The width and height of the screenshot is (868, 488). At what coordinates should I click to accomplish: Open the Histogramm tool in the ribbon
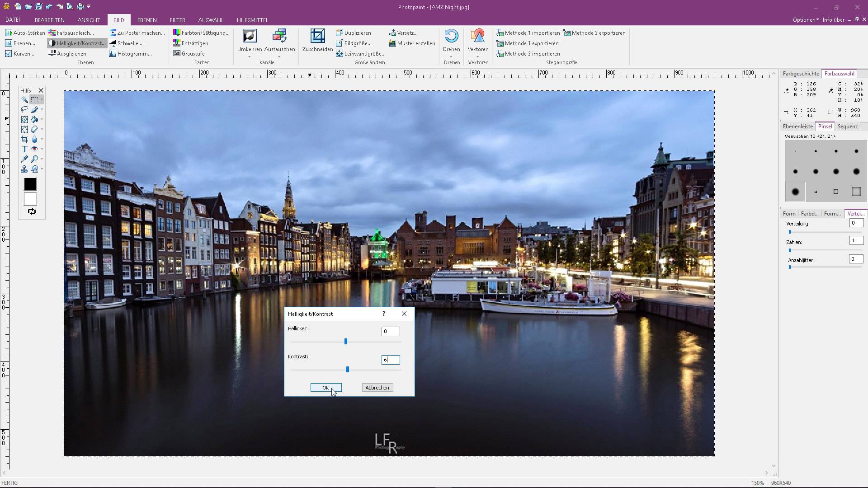(131, 53)
